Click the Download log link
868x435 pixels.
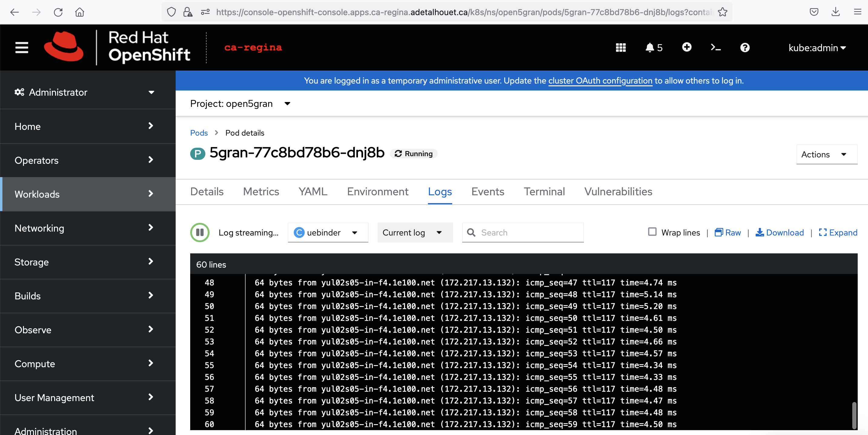tap(779, 232)
